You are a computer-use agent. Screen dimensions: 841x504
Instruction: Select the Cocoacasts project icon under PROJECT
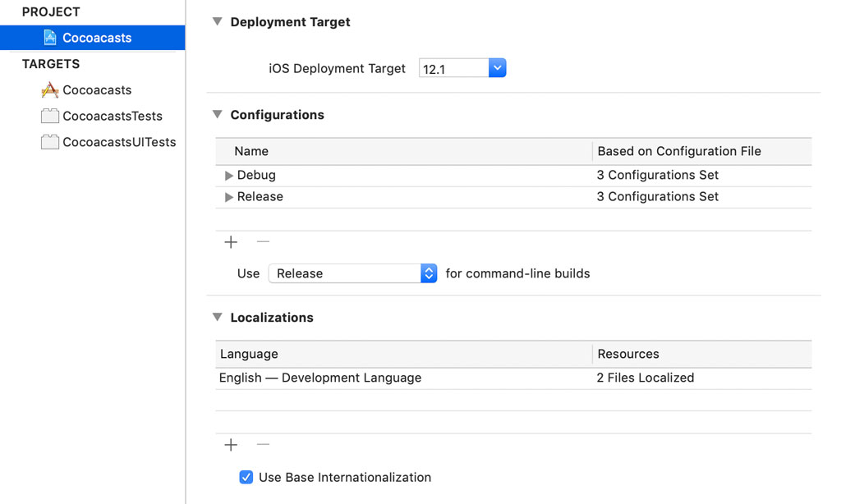click(x=51, y=37)
